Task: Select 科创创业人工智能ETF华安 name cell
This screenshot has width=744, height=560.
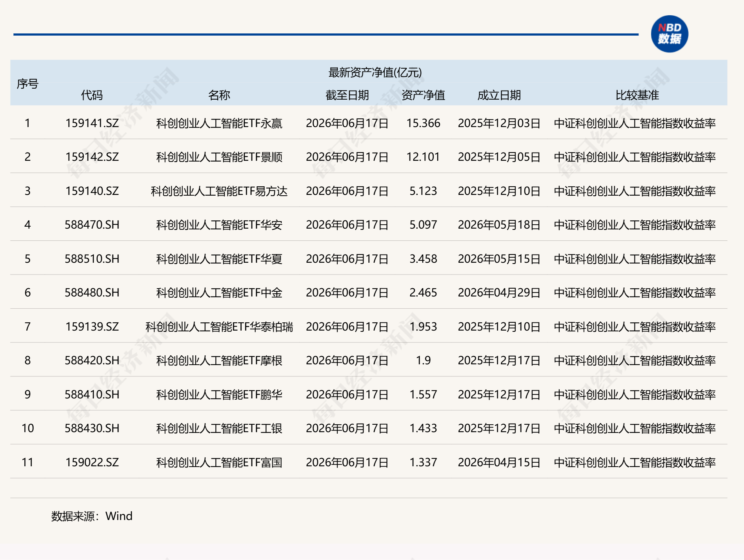Action: click(219, 225)
